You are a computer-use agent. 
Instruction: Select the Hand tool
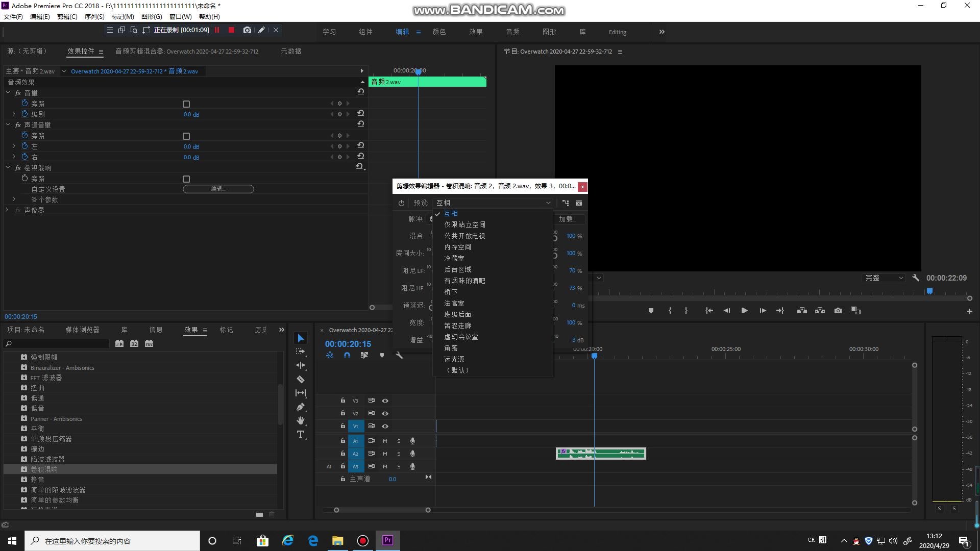pos(301,420)
